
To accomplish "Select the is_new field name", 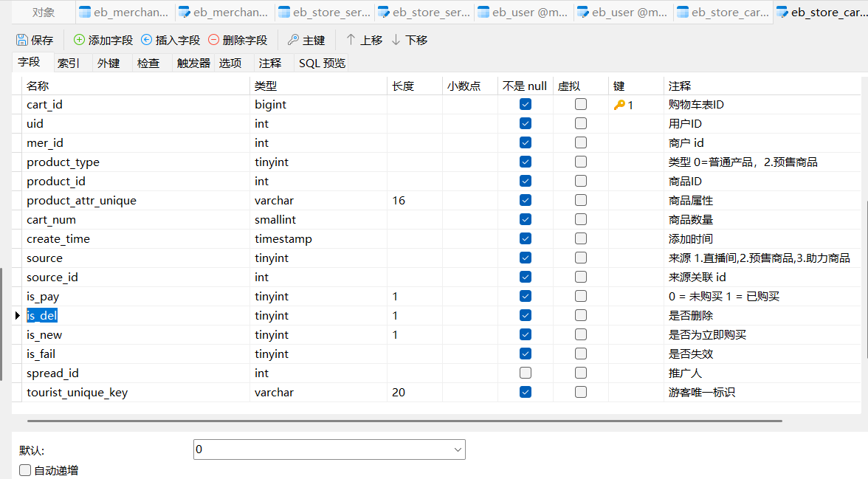I will click(x=44, y=335).
